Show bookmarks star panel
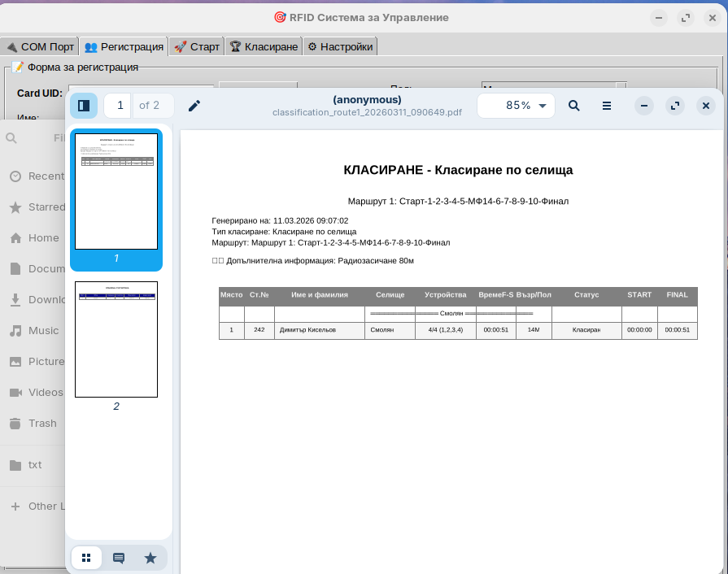 point(150,558)
